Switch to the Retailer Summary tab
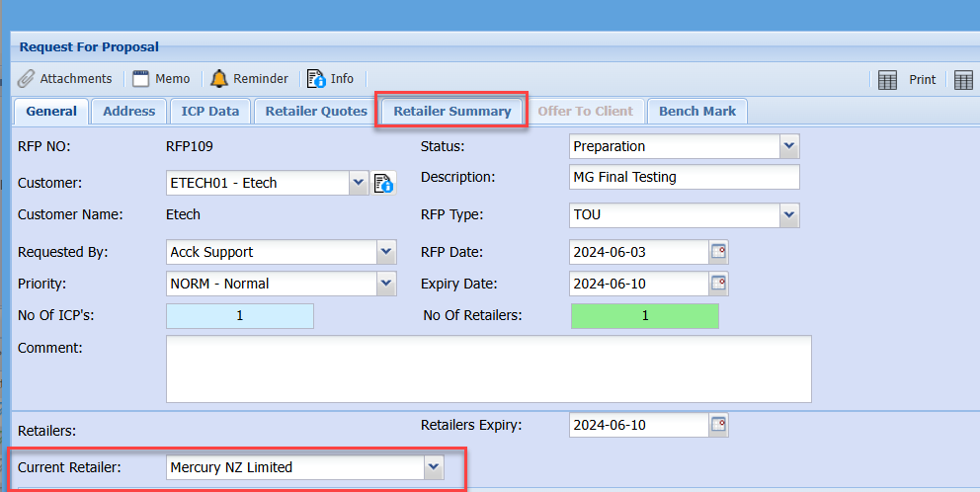Image resolution: width=980 pixels, height=492 pixels. point(452,112)
